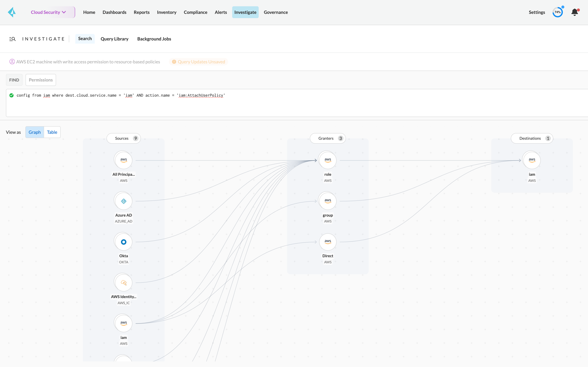Switch to Table view
The image size is (588, 367).
[x=52, y=132]
